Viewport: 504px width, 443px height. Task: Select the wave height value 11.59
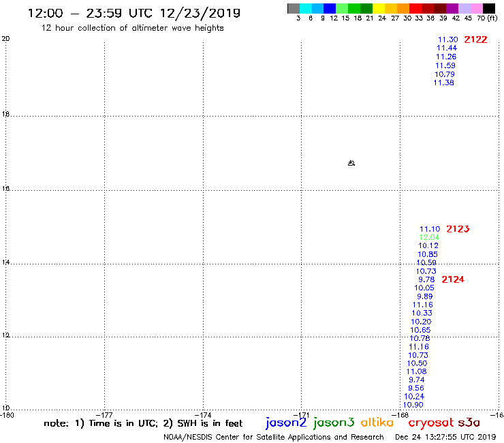445,65
